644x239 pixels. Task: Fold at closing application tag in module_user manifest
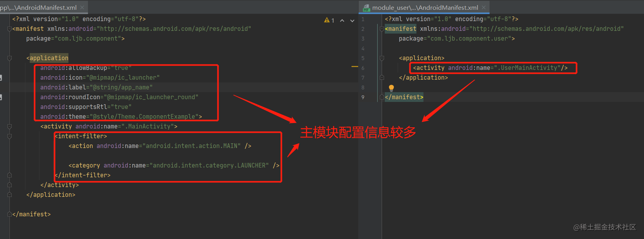(382, 78)
